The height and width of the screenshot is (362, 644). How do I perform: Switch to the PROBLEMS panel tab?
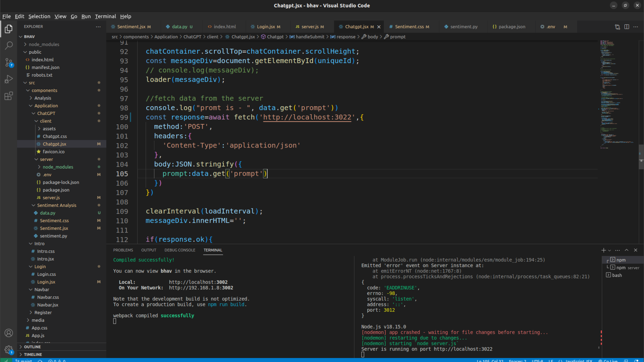coord(123,250)
